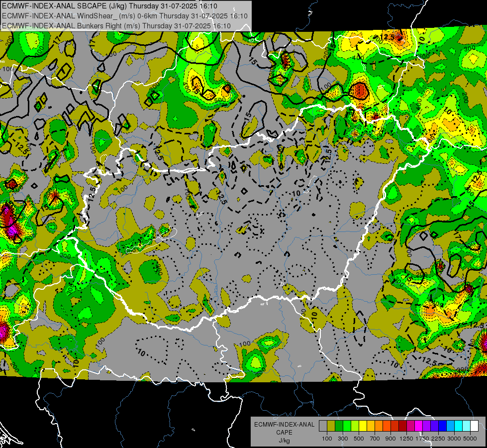The image size is (487, 448).
Task: Click the legend title ECMWF-INDEX-ANAL
Action: pyautogui.click(x=284, y=425)
